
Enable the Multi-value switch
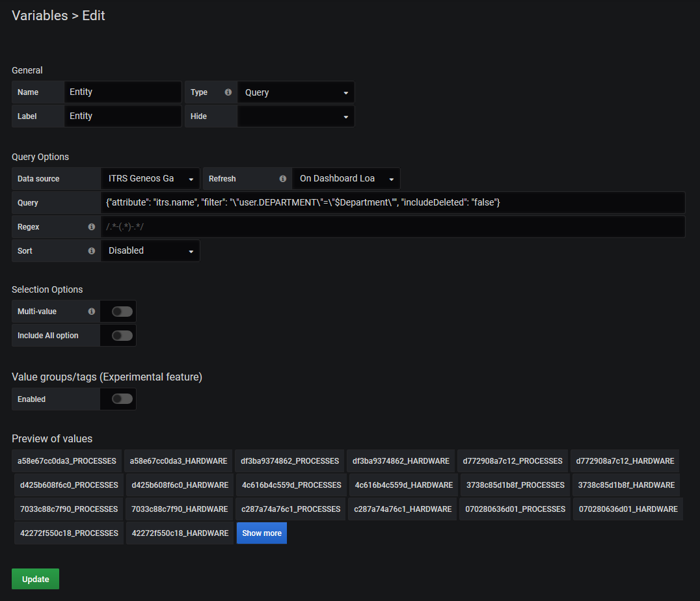tap(122, 312)
